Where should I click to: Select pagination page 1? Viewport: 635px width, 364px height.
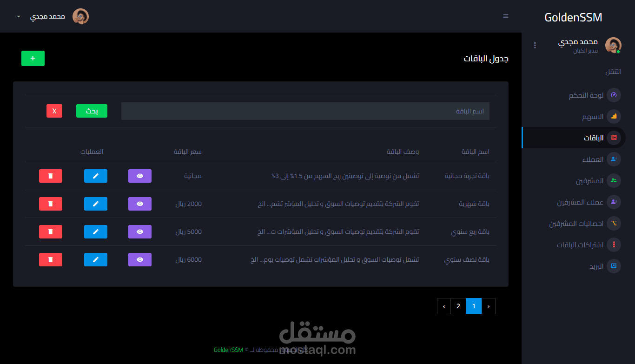(474, 306)
